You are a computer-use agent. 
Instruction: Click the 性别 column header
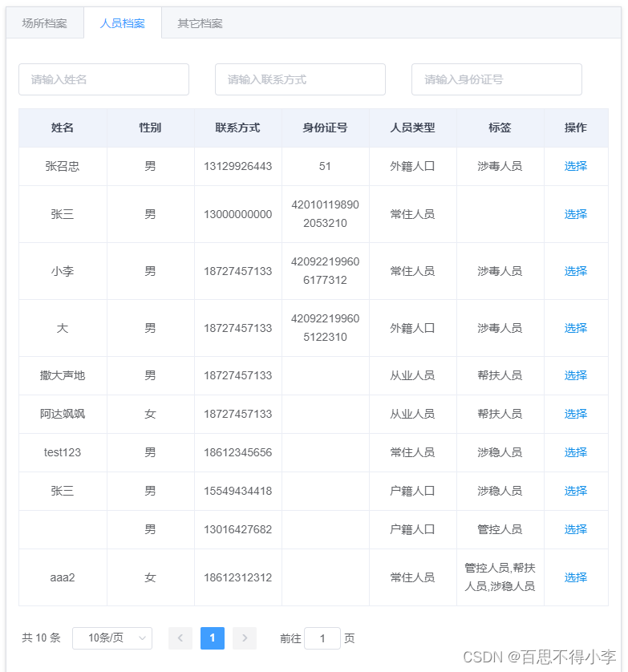pyautogui.click(x=150, y=128)
